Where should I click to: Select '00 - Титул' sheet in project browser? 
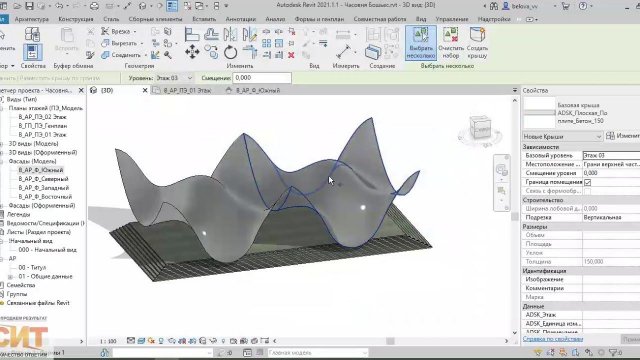pos(32,267)
